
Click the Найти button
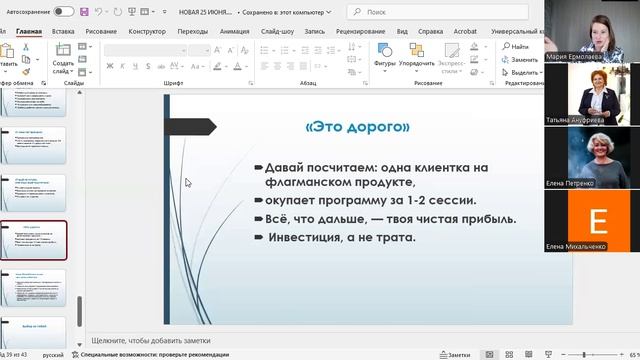pyautogui.click(x=516, y=47)
